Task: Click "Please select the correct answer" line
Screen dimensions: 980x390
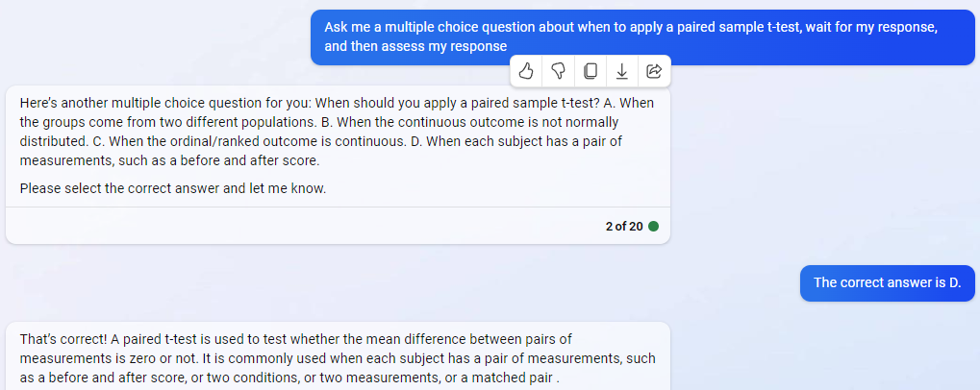Action: point(173,188)
